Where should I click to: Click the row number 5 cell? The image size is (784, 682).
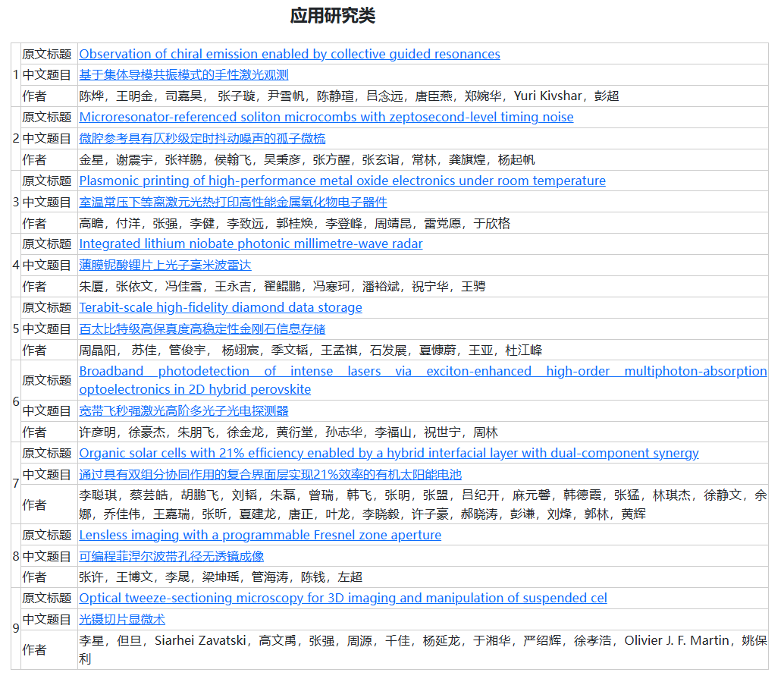15,328
